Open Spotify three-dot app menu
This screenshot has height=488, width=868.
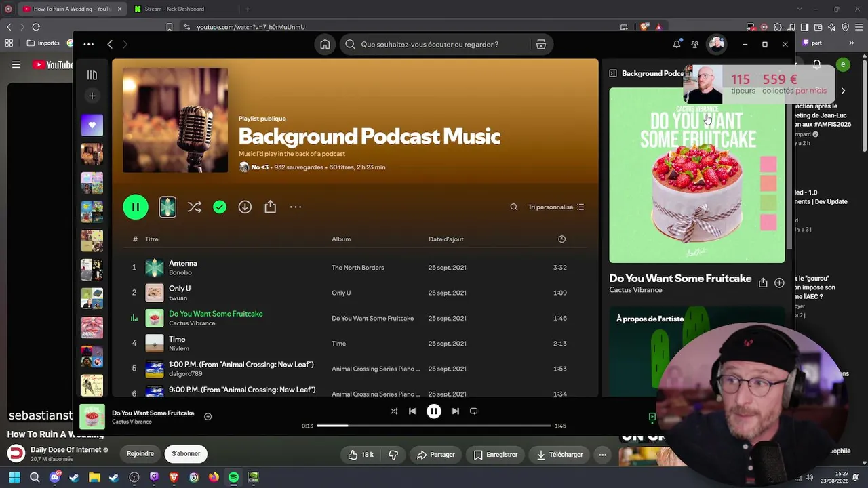[89, 45]
